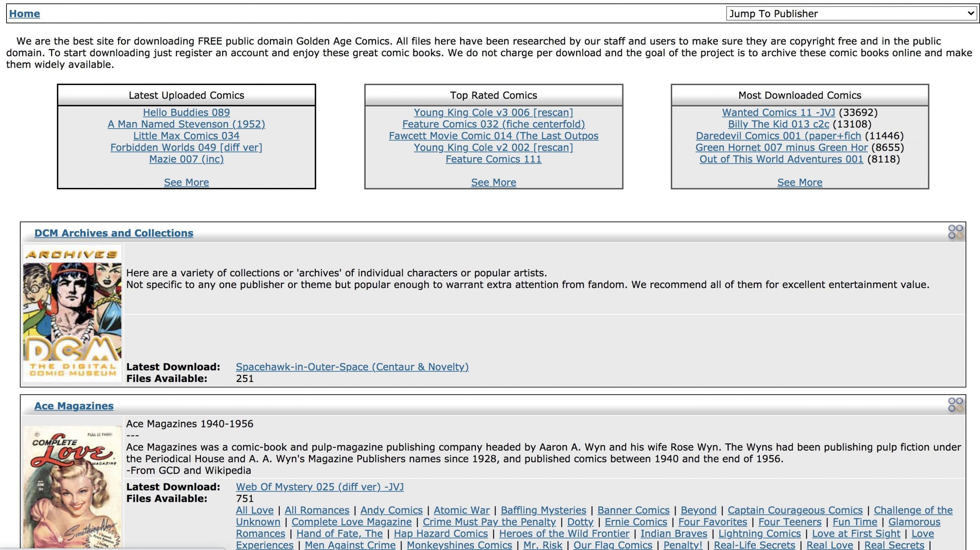Open Feature Comics 111 link
Screen dimensions: 980x550
pyautogui.click(x=493, y=159)
